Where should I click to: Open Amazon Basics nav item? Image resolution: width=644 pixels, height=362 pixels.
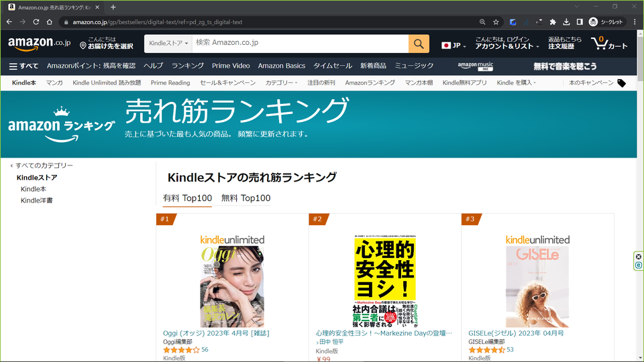tap(281, 66)
